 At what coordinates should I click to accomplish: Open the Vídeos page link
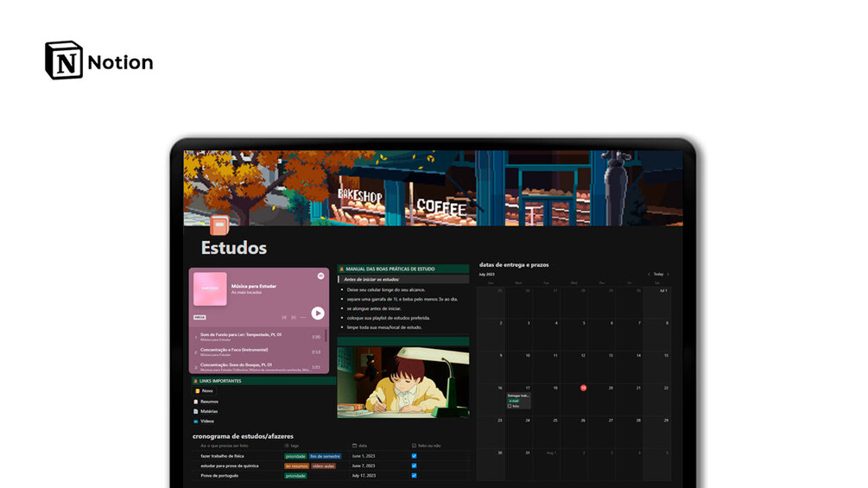point(205,421)
